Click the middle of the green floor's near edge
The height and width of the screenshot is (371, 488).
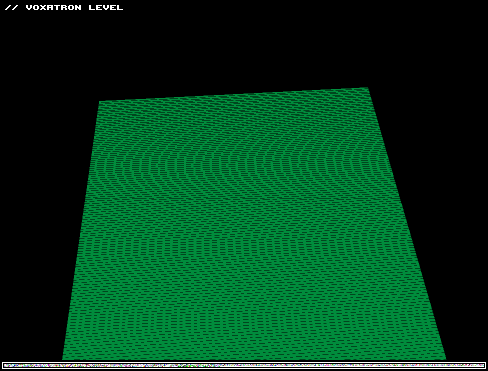tap(254, 359)
